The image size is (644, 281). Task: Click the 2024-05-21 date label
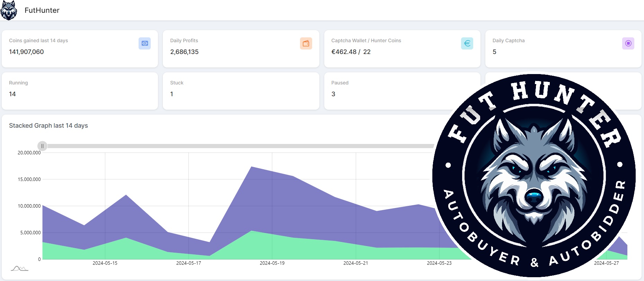click(356, 263)
